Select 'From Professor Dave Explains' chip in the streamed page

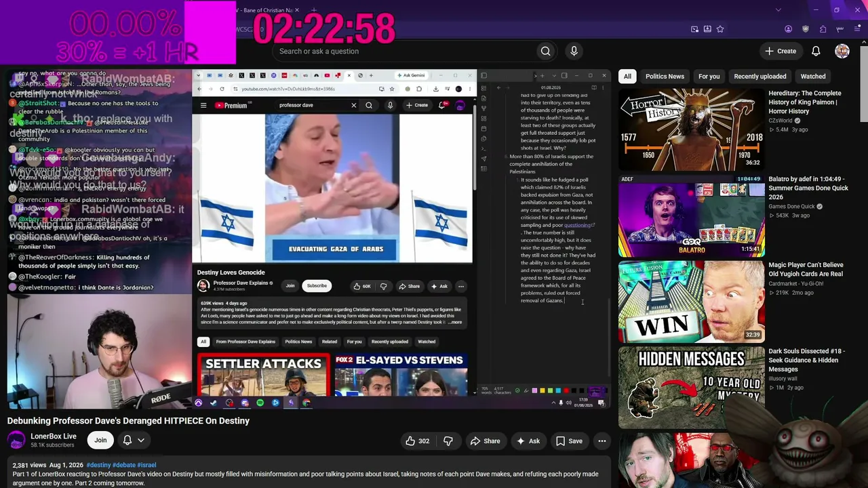(x=245, y=342)
